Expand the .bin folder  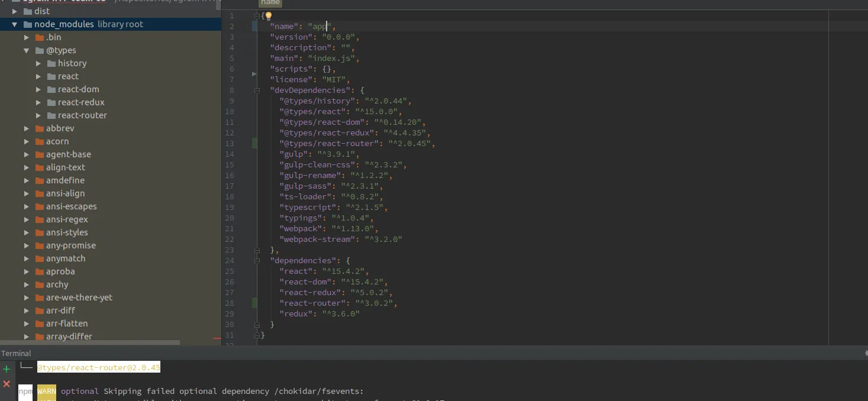(27, 37)
